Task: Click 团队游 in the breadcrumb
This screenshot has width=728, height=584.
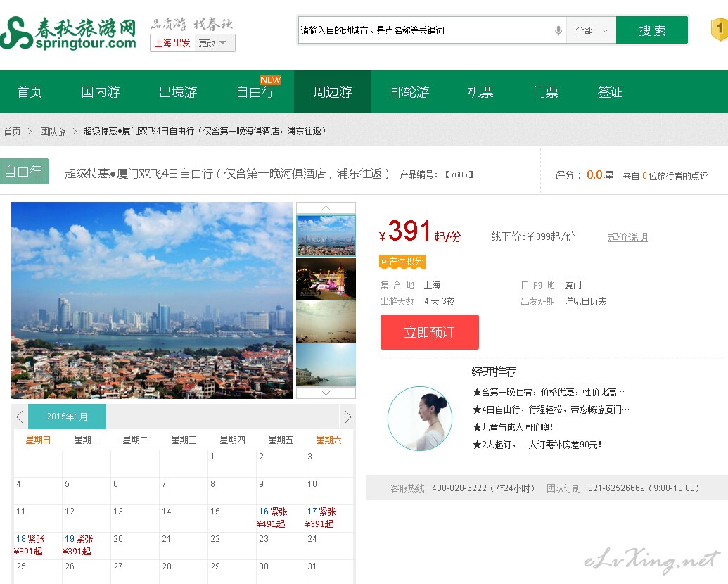Action: coord(53,132)
